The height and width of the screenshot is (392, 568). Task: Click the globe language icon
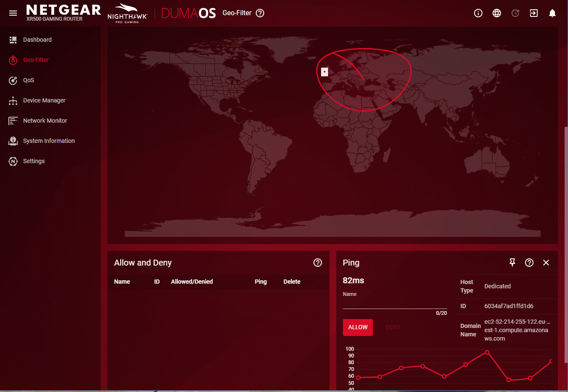pos(497,13)
